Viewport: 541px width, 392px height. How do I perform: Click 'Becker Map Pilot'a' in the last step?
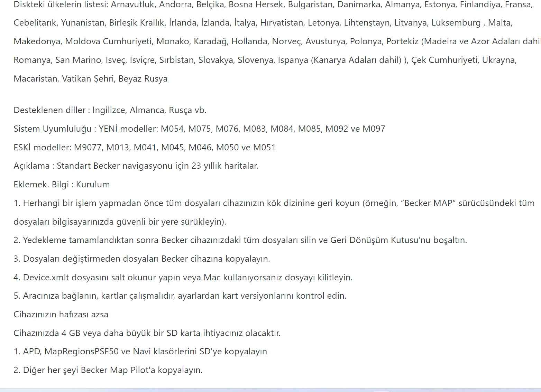click(x=118, y=370)
